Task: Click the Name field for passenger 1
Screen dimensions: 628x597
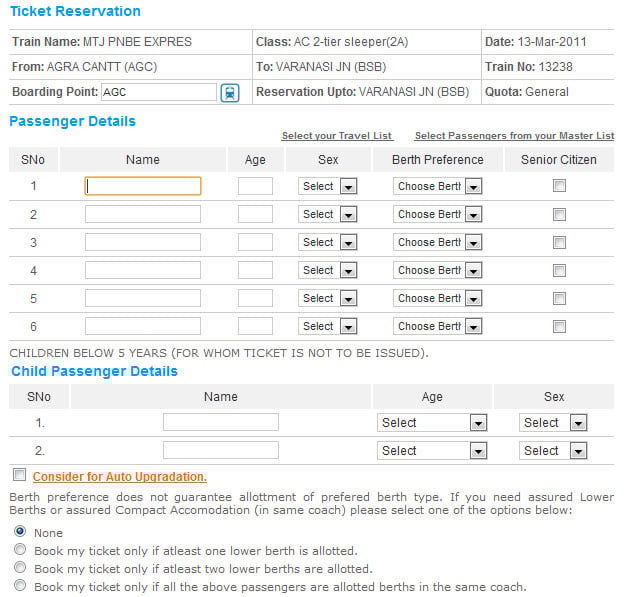Action: (x=143, y=186)
